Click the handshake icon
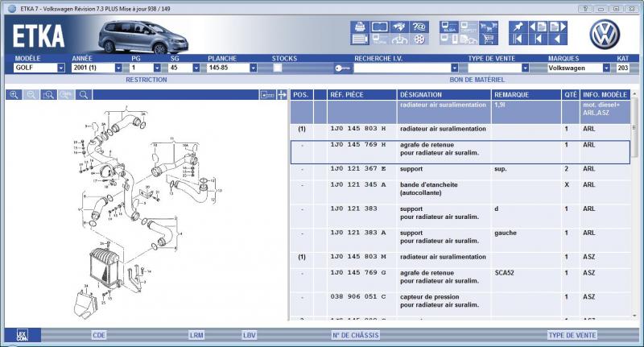 399,27
